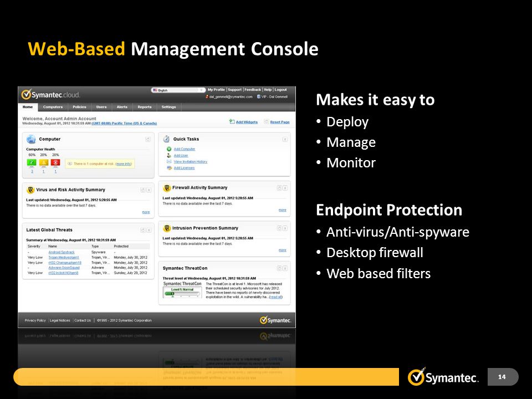The width and height of the screenshot is (532, 399).
Task: Open the Users tab
Action: pos(101,107)
